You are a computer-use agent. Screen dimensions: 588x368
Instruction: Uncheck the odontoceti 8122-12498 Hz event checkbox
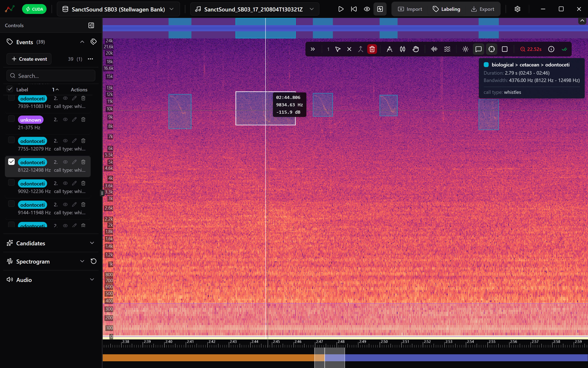(x=11, y=162)
